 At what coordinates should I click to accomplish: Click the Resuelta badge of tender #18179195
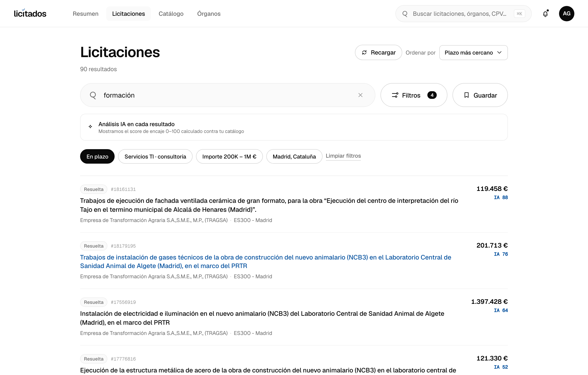(94, 246)
